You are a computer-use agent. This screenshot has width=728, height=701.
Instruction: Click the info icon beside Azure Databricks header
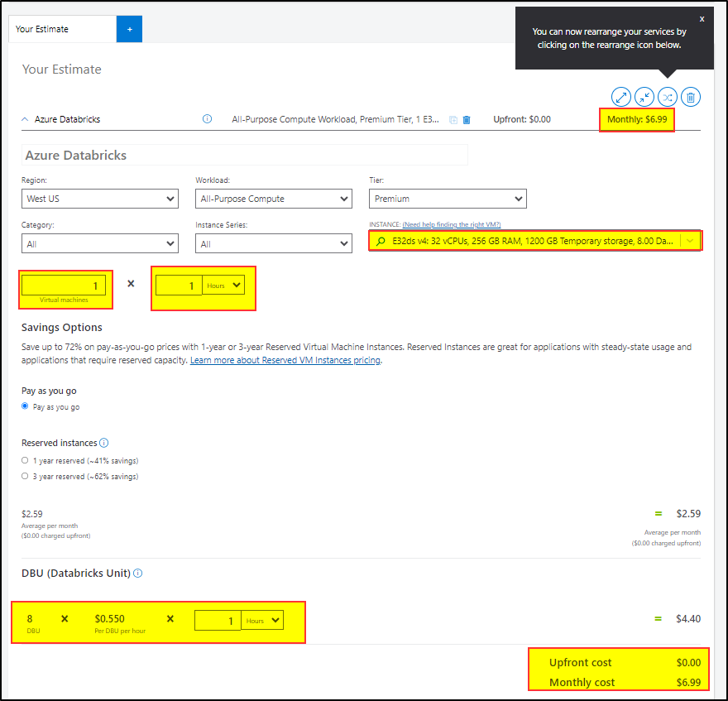[x=207, y=119]
